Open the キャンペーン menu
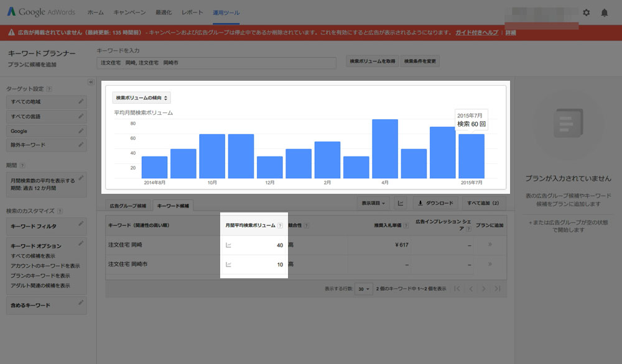 (129, 12)
